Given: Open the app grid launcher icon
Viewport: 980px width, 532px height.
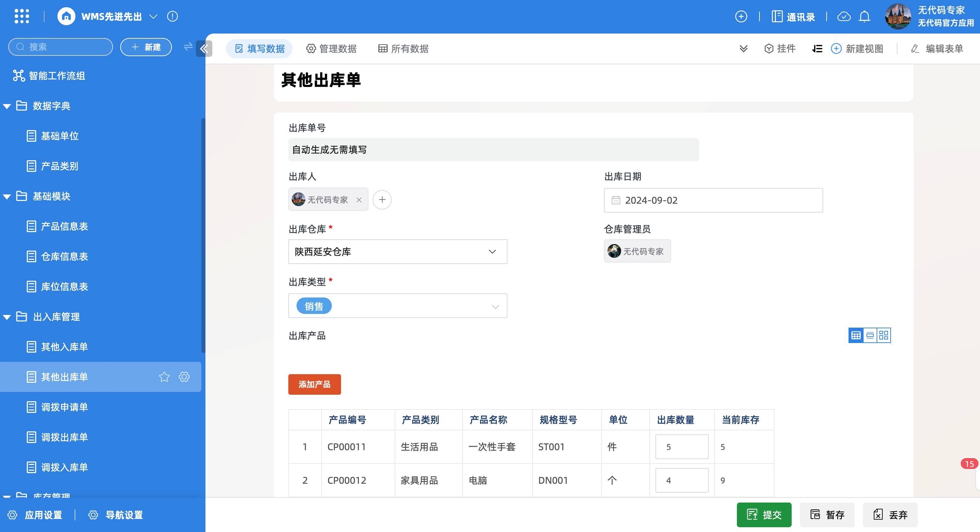Looking at the screenshot, I should click(22, 16).
